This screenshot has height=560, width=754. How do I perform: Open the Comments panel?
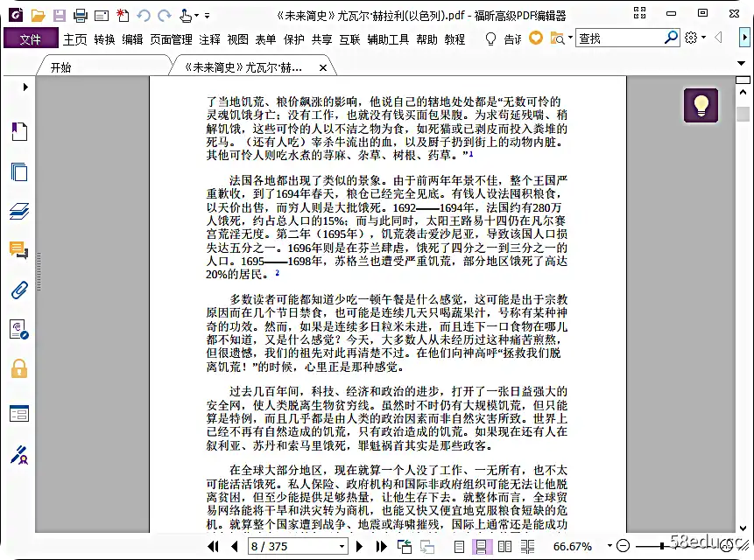(x=19, y=250)
